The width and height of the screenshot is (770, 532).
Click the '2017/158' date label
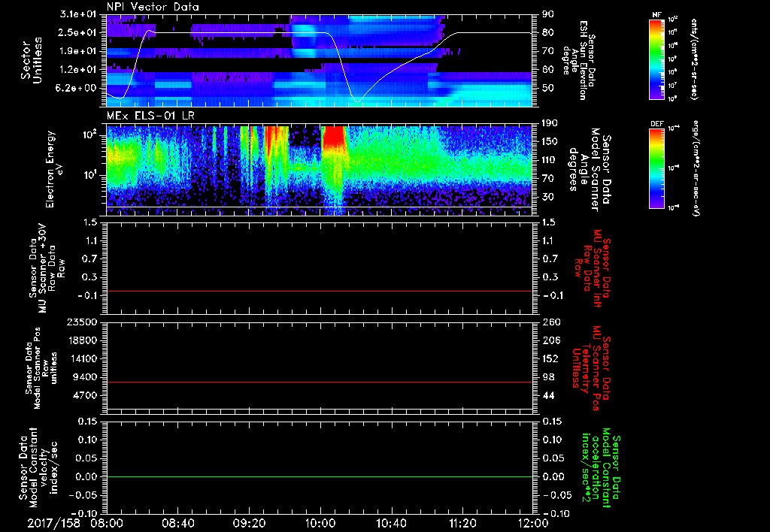pyautogui.click(x=53, y=523)
